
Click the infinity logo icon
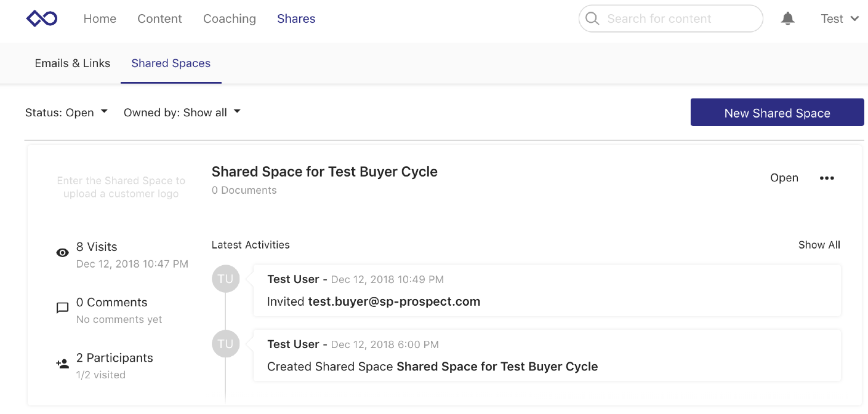pos(41,18)
